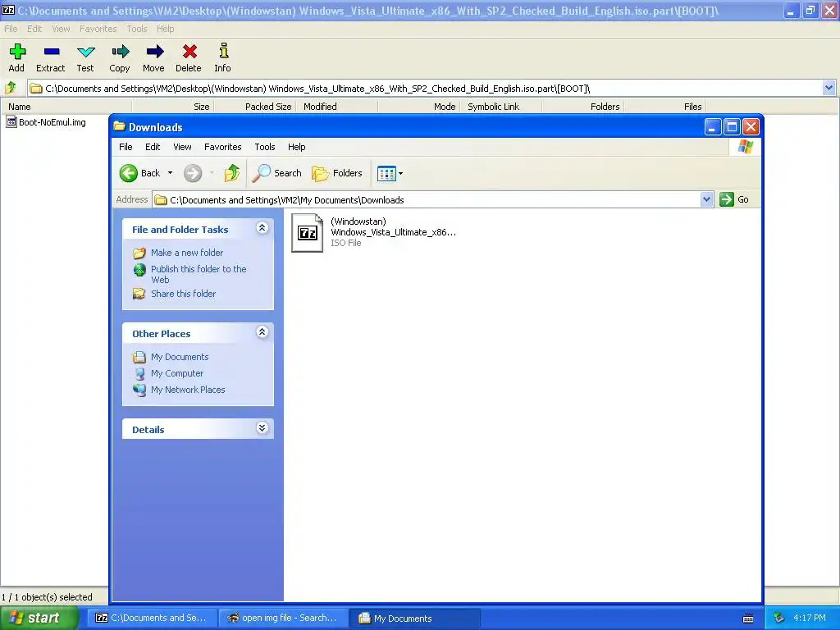Viewport: 840px width, 630px height.
Task: Click the Forward arrow in Explorer
Action: coord(193,173)
